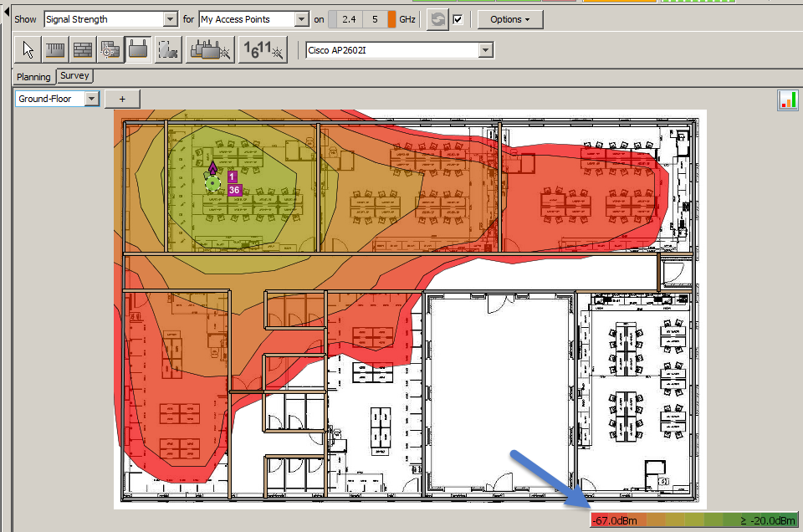Click the refresh visualization icon
The height and width of the screenshot is (532, 803).
(x=437, y=18)
